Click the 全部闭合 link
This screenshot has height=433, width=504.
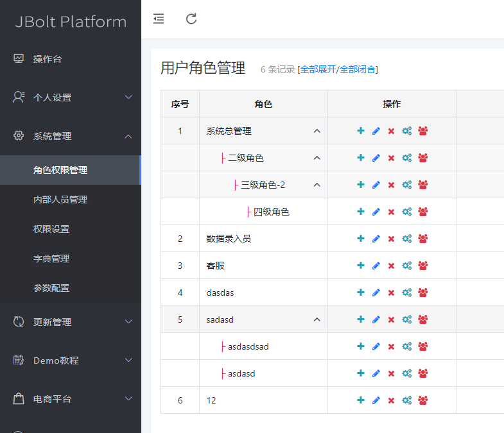pyautogui.click(x=357, y=69)
